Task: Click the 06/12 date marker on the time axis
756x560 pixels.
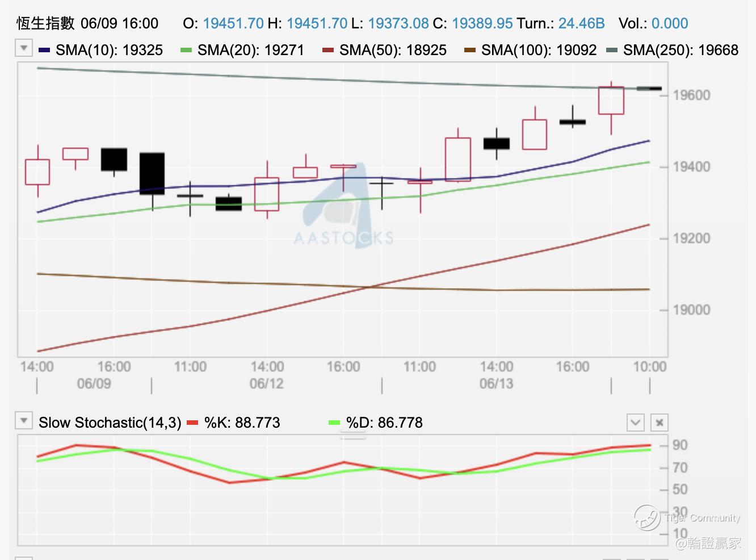Action: coord(267,384)
